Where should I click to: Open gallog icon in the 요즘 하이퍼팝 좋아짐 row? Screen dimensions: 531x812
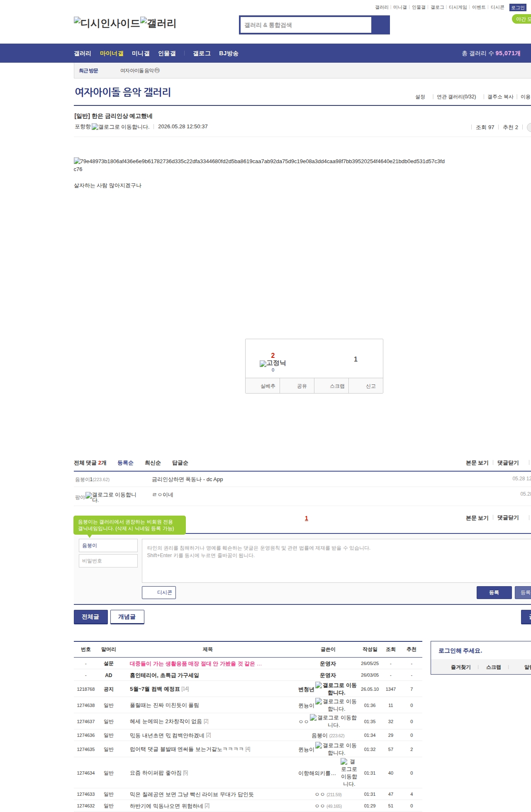click(x=349, y=773)
